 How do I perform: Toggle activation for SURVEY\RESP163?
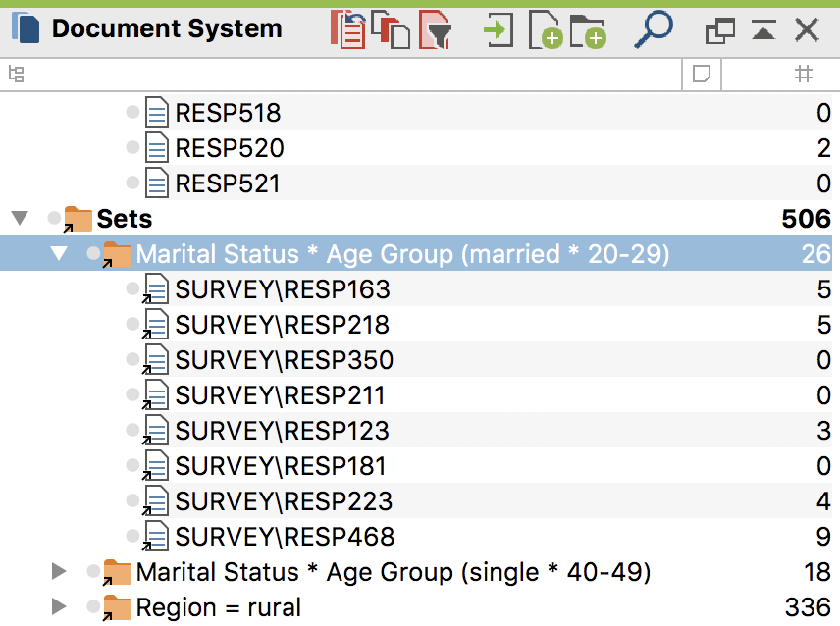click(132, 288)
